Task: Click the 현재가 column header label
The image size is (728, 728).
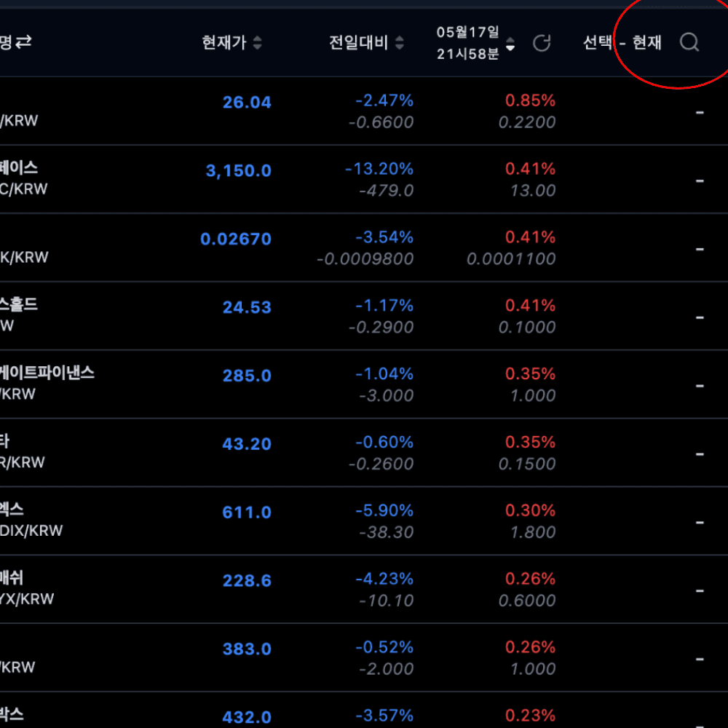Action: pyautogui.click(x=224, y=43)
